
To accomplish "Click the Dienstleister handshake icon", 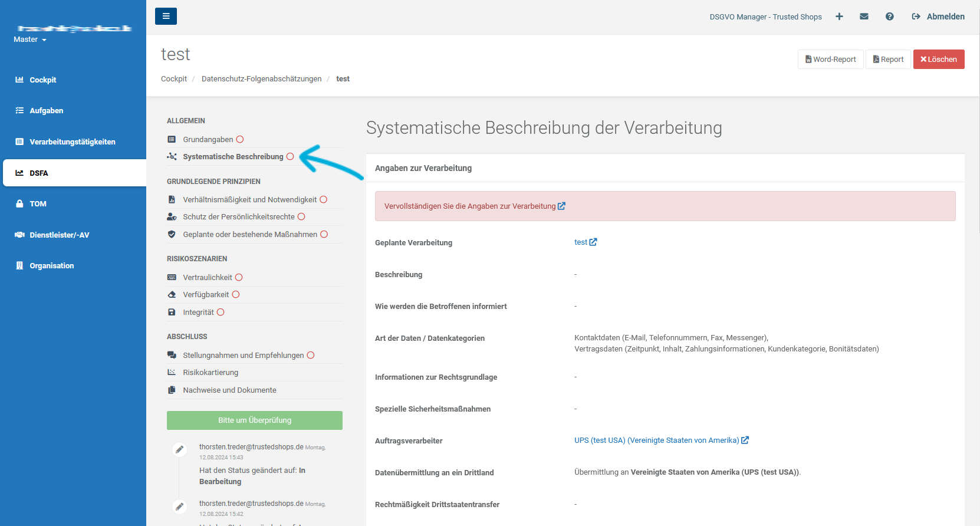I will coord(19,235).
